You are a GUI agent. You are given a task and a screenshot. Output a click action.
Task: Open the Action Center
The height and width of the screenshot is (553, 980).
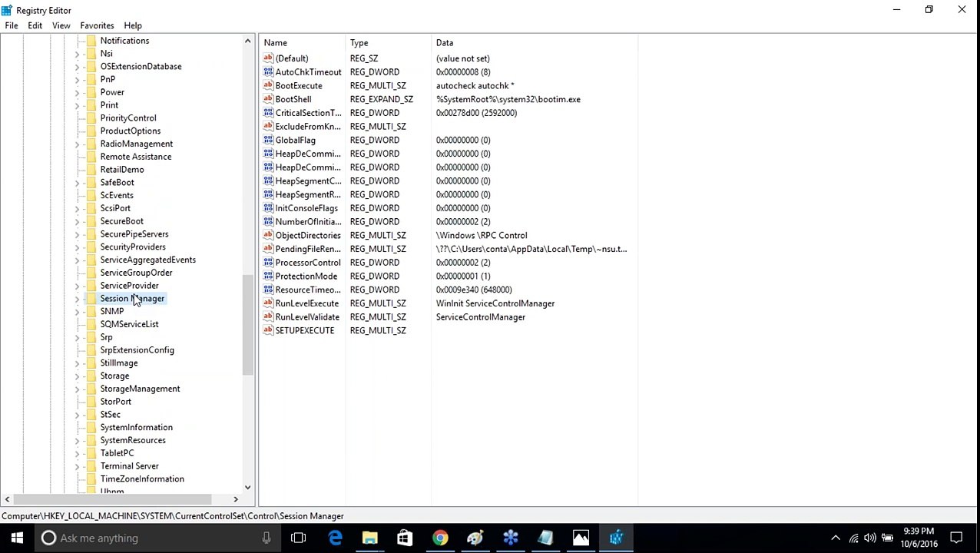click(x=956, y=538)
